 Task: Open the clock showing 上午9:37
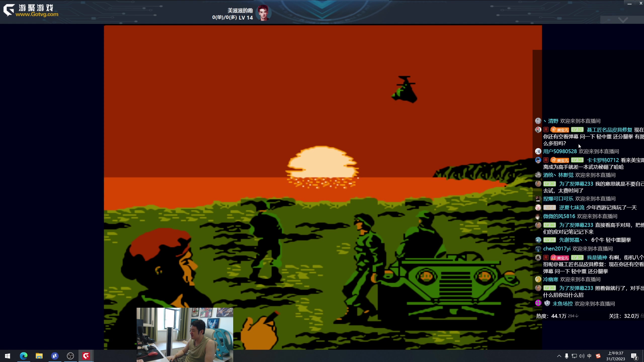tap(616, 356)
